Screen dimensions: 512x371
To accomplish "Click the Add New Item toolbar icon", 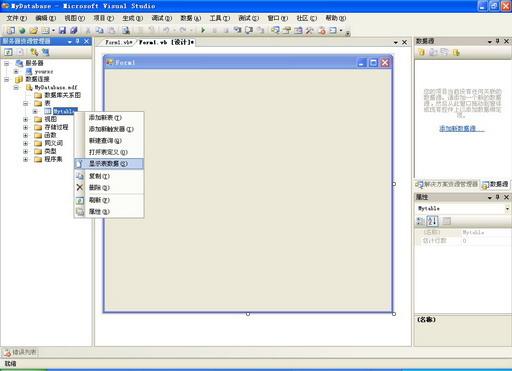I will coord(45,30).
